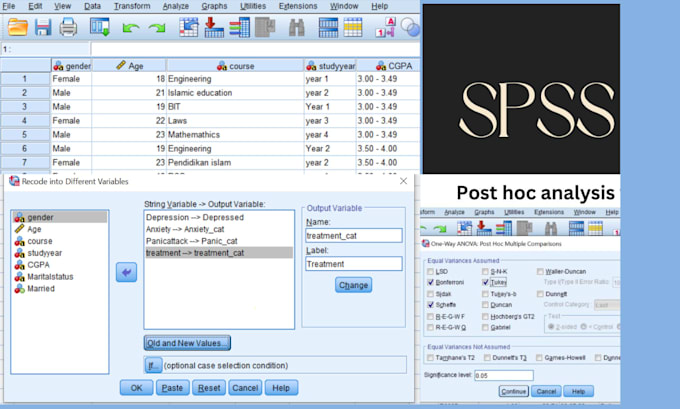Select Go to Case icon in Post Hoc window
Image resolution: width=680 pixels, height=409 pixels.
tap(464, 228)
